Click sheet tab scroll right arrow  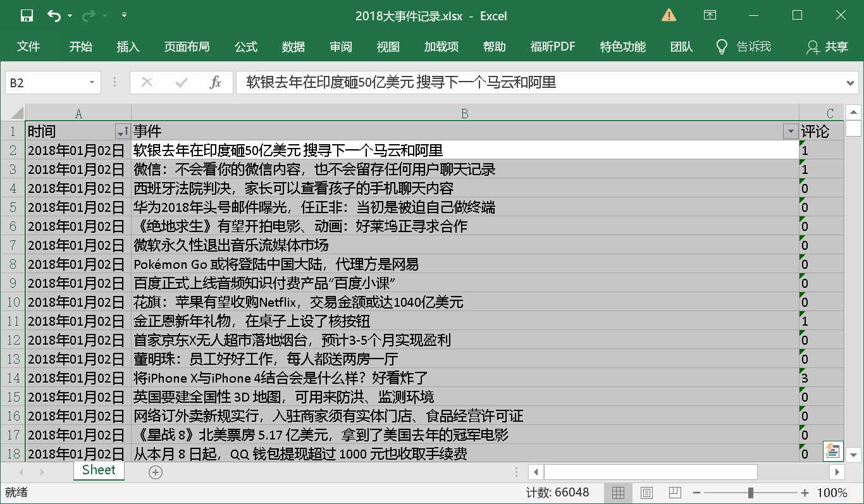point(42,472)
